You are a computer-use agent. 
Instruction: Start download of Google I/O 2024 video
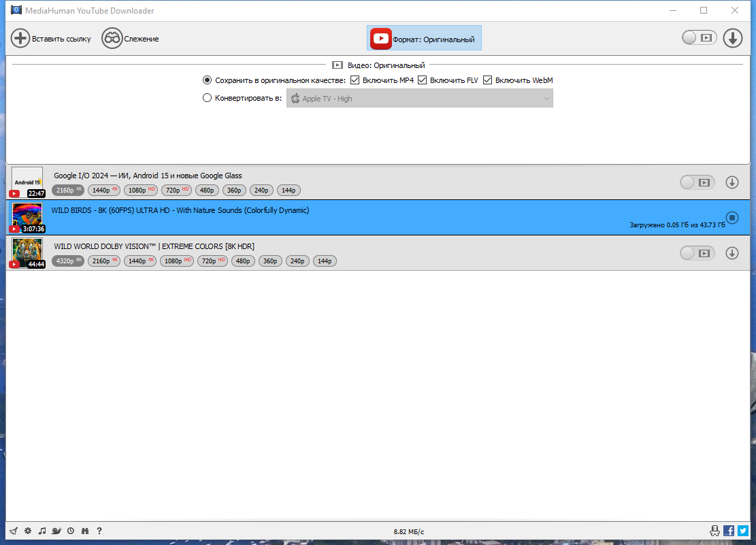732,182
